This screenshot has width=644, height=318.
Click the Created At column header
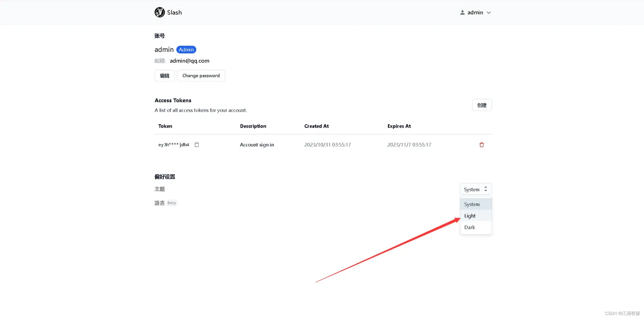[x=316, y=126]
